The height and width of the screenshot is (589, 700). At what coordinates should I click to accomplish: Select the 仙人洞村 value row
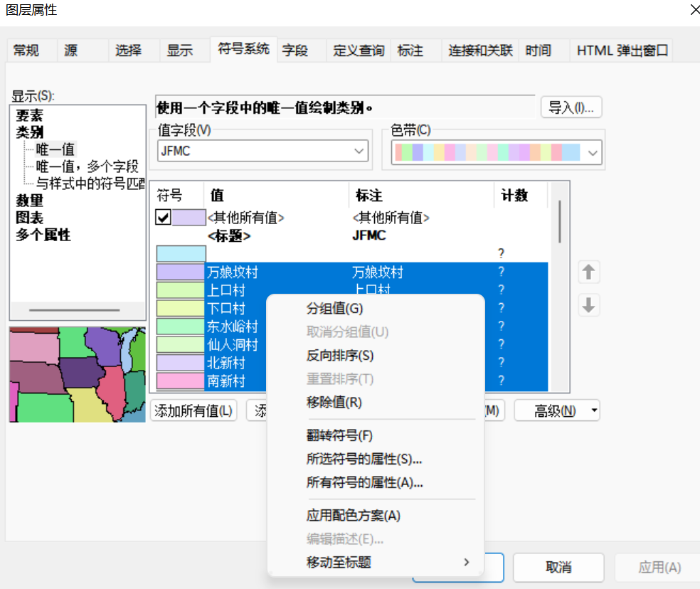(233, 345)
